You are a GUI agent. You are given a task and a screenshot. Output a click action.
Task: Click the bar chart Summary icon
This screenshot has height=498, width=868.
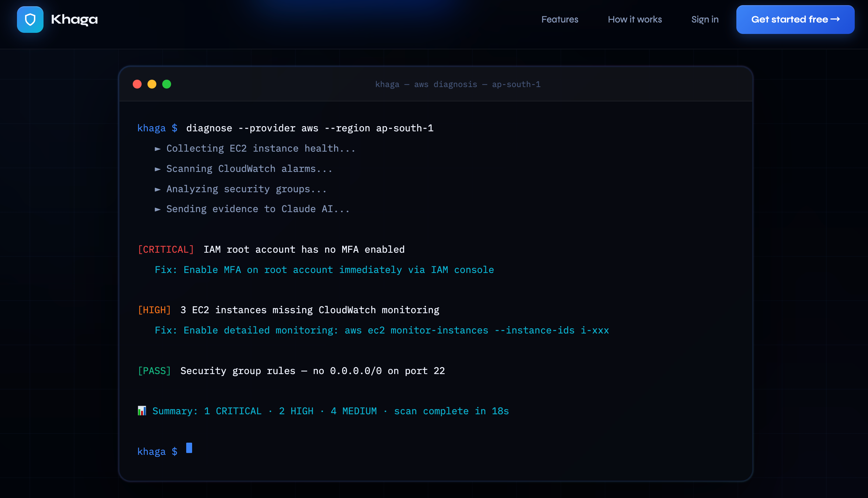click(x=142, y=411)
